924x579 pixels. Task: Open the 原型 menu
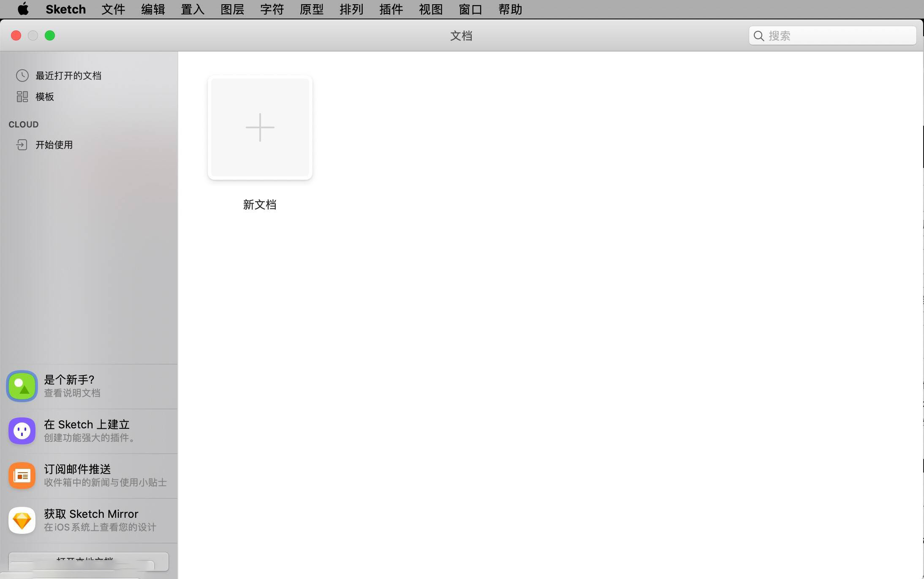point(312,9)
